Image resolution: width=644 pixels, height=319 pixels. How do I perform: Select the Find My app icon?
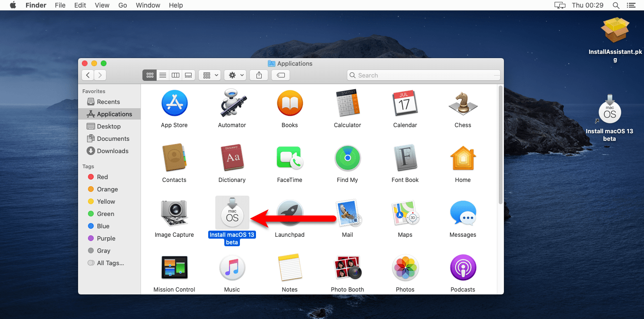click(x=347, y=158)
